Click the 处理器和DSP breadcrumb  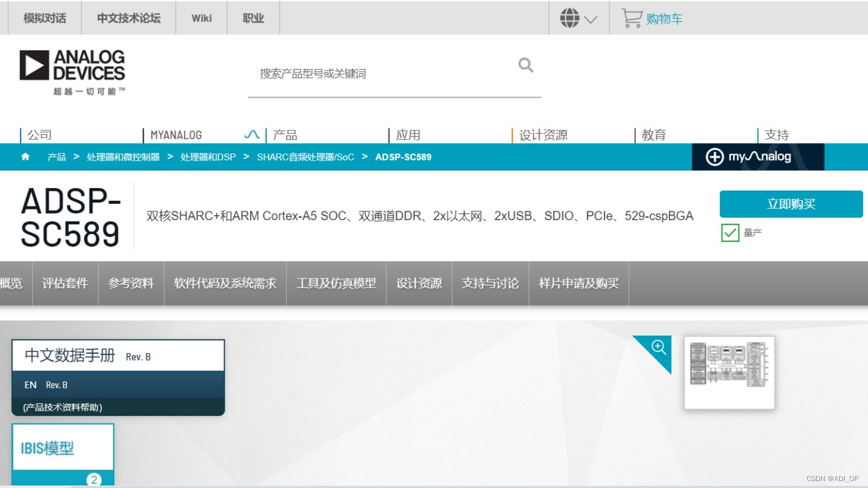point(208,157)
